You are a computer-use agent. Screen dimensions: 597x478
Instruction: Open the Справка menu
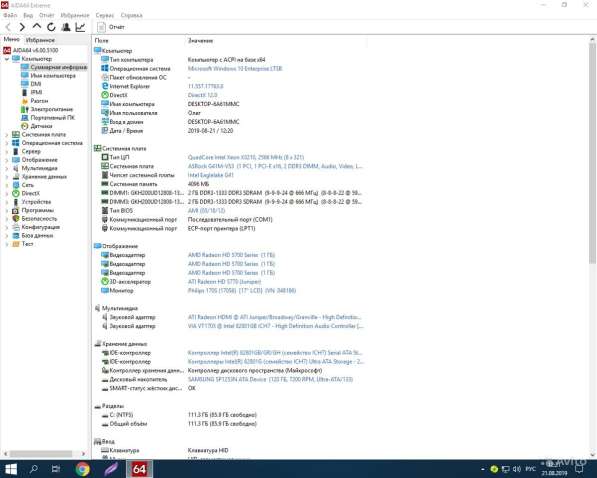(131, 15)
